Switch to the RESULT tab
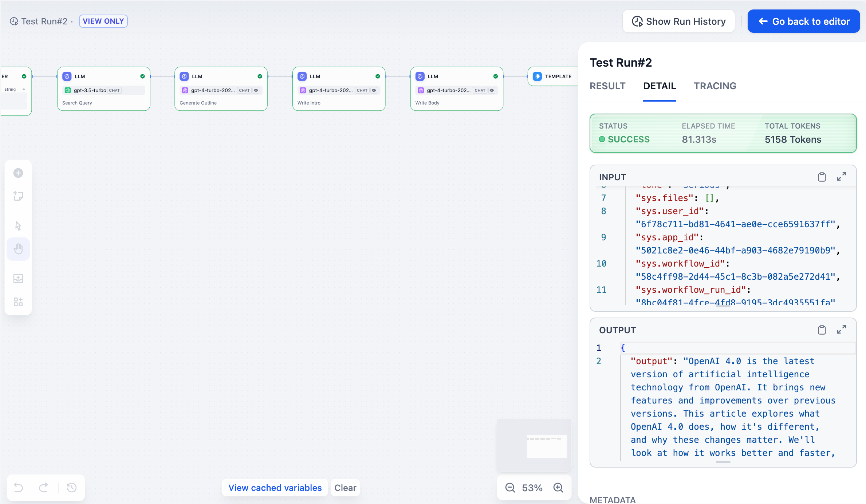Image resolution: width=866 pixels, height=504 pixels. coord(607,86)
